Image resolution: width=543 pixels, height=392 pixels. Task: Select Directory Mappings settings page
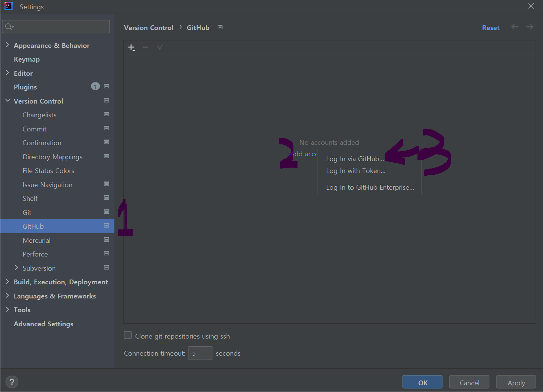tap(52, 157)
